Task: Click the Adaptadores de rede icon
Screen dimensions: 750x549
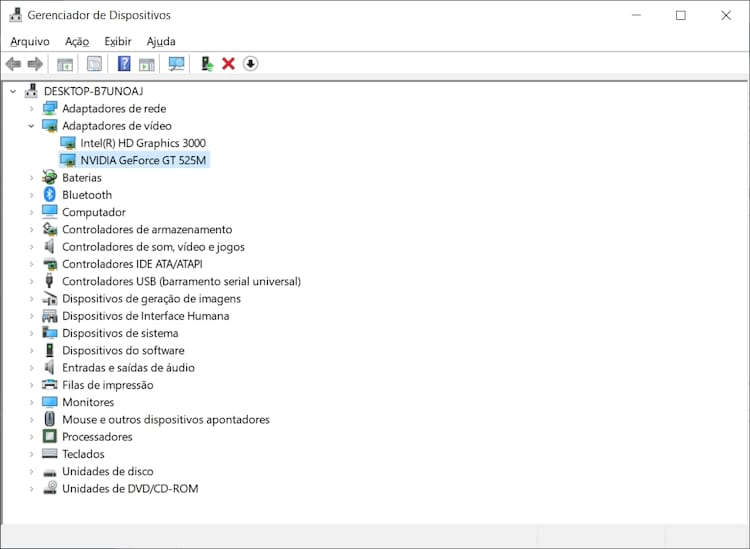Action: coord(49,108)
